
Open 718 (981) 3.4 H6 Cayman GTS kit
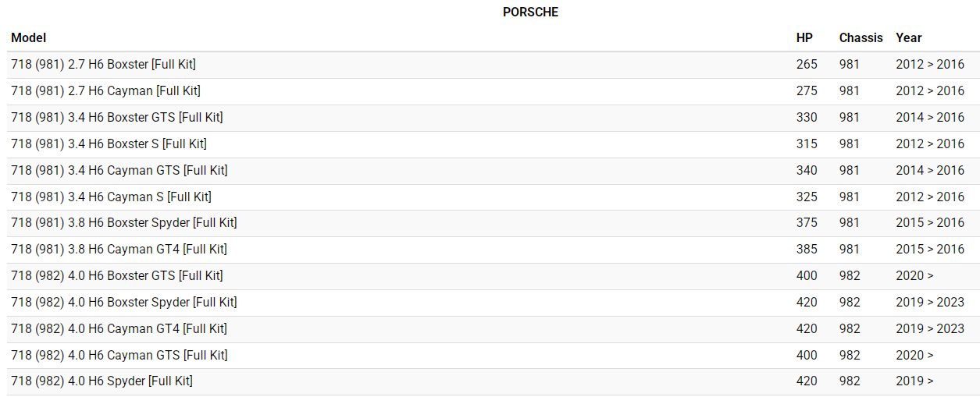119,170
